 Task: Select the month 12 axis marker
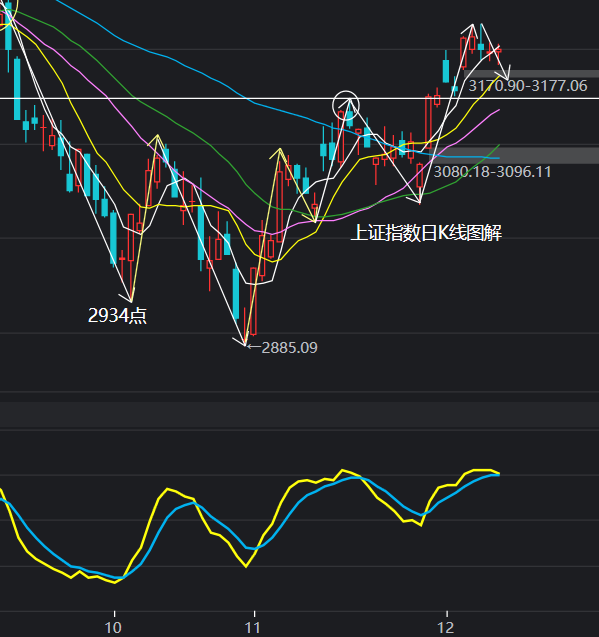446,628
